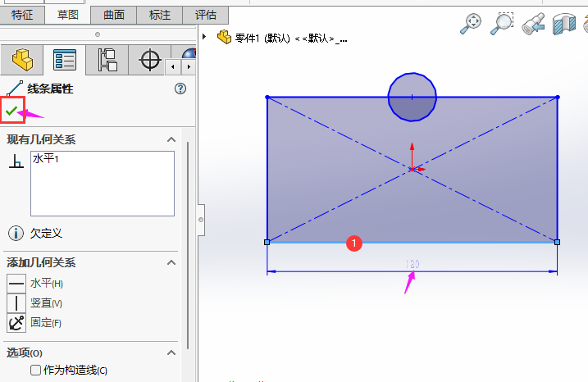Screen dimensions: 588x382
Task: Select the circle in the sketch
Action: pos(413,97)
